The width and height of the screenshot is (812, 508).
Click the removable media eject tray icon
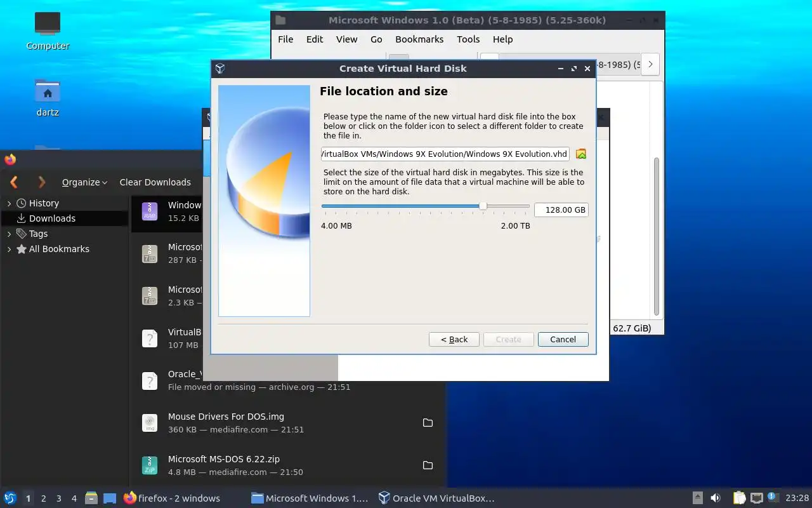point(697,498)
